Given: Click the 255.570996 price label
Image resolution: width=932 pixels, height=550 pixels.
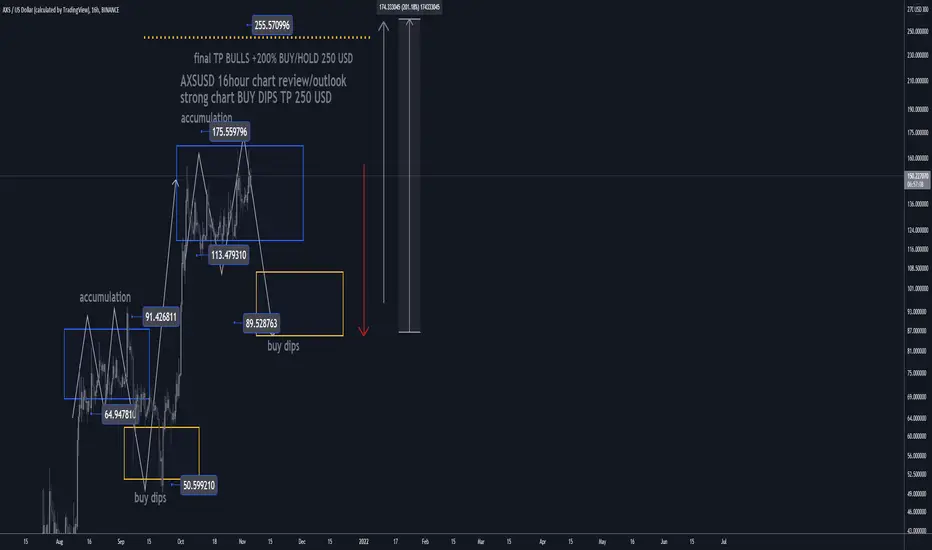Looking at the screenshot, I should (x=272, y=25).
